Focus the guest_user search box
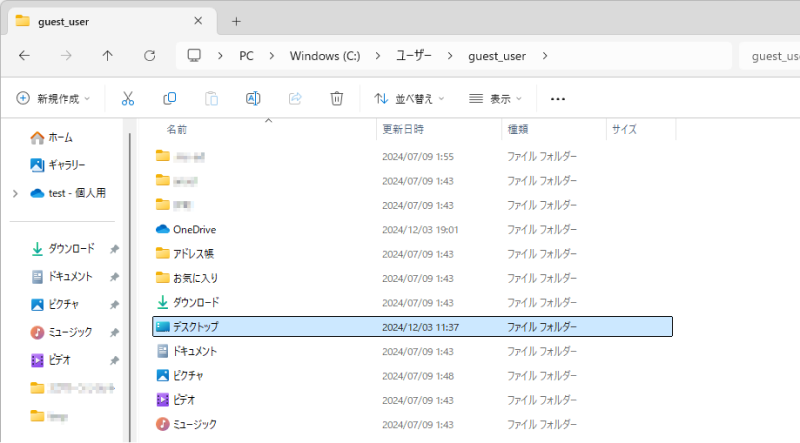Image resolution: width=800 pixels, height=443 pixels. point(769,56)
